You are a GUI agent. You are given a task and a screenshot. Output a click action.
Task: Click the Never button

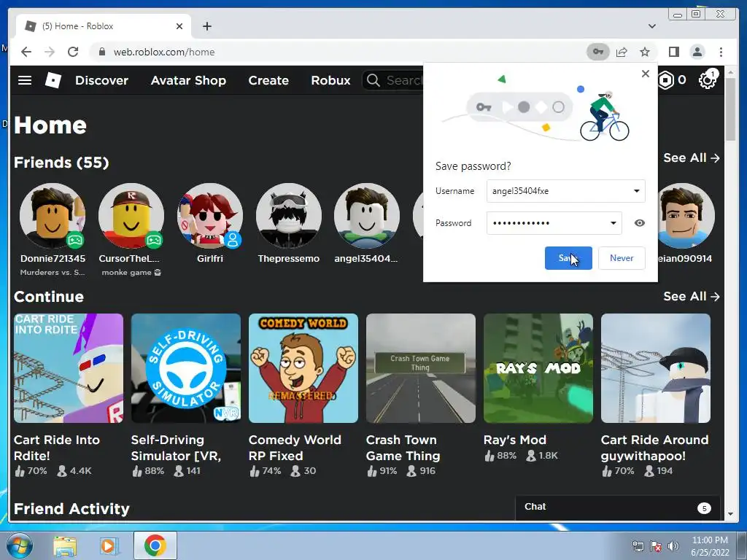[x=622, y=258]
